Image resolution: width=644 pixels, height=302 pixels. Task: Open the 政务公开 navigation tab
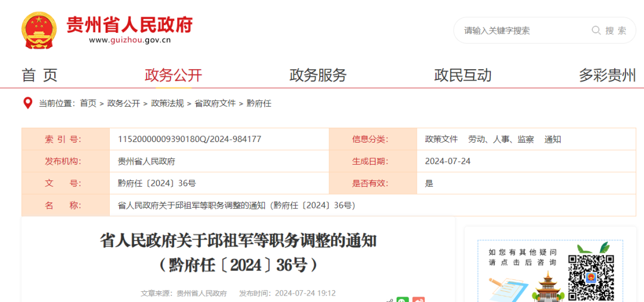(174, 75)
